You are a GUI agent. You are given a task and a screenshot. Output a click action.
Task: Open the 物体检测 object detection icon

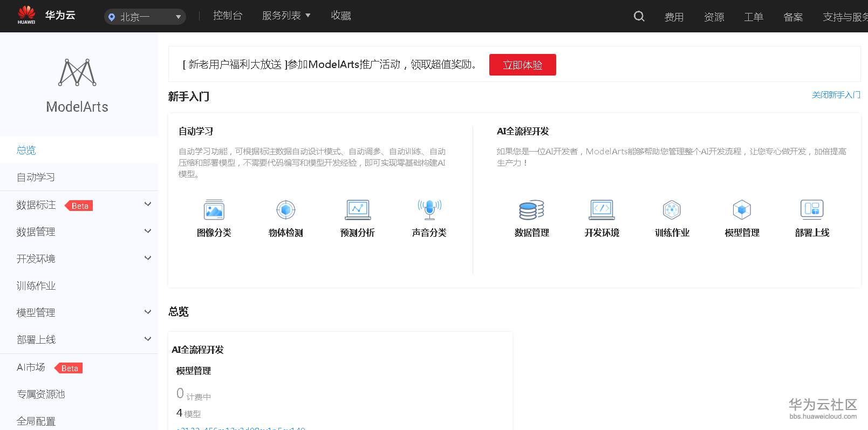[286, 209]
